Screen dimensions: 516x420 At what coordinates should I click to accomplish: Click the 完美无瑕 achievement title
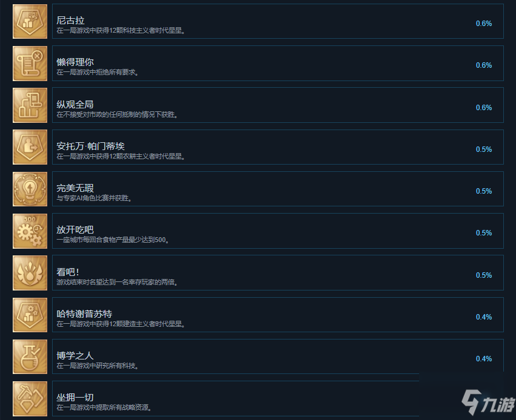(75, 188)
